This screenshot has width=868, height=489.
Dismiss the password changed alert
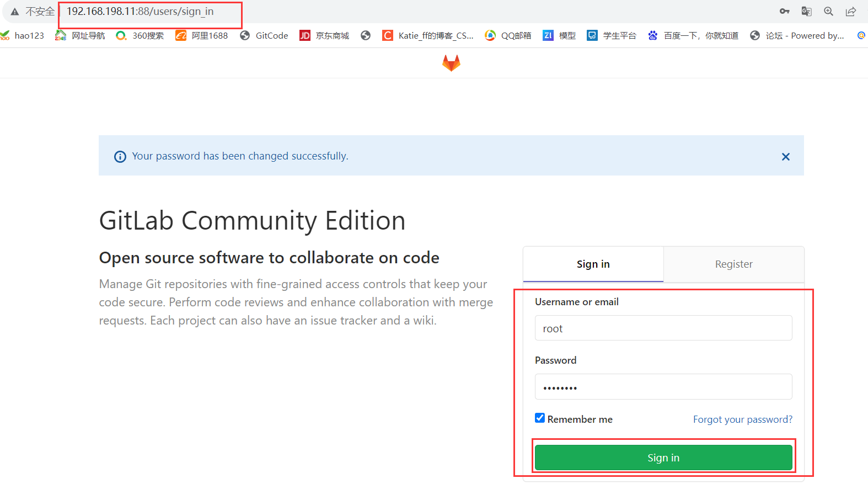pos(786,157)
